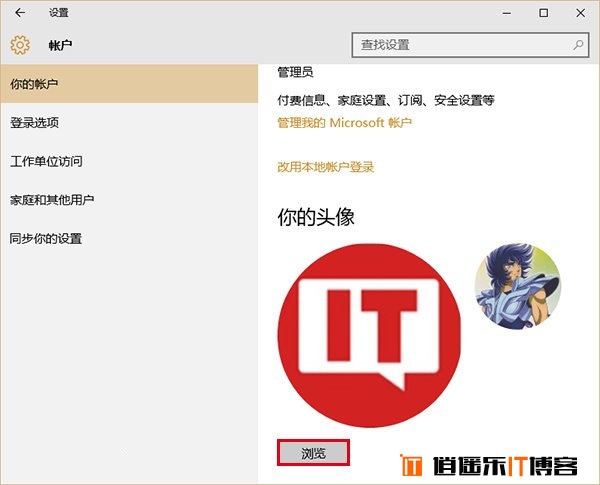This screenshot has width=600, height=485.
Task: Maximize the 设置 window
Action: 543,13
